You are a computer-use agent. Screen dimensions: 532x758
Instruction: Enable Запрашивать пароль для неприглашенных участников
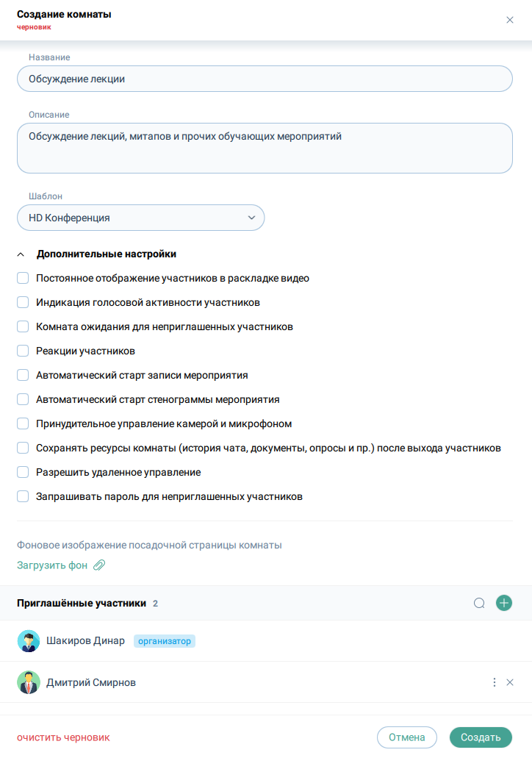tap(23, 496)
